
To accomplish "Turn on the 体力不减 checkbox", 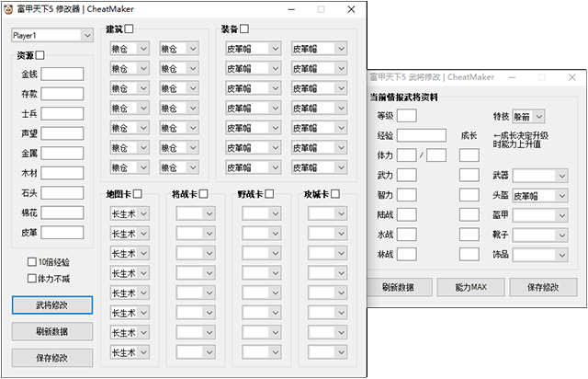I will (x=32, y=279).
